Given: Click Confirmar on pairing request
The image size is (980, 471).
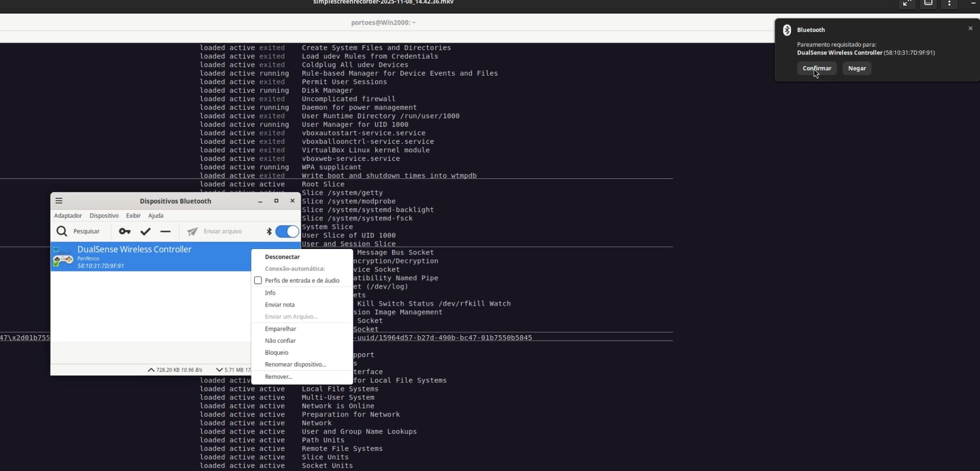Looking at the screenshot, I should [817, 68].
